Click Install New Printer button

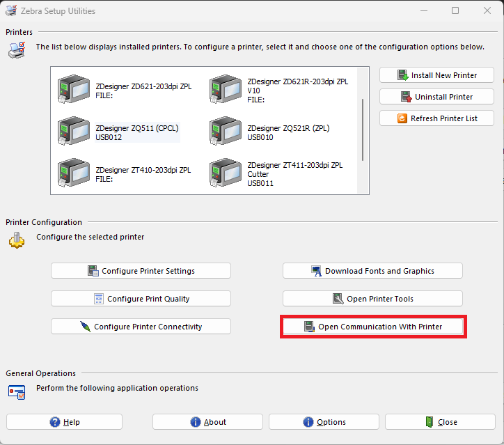click(x=436, y=75)
